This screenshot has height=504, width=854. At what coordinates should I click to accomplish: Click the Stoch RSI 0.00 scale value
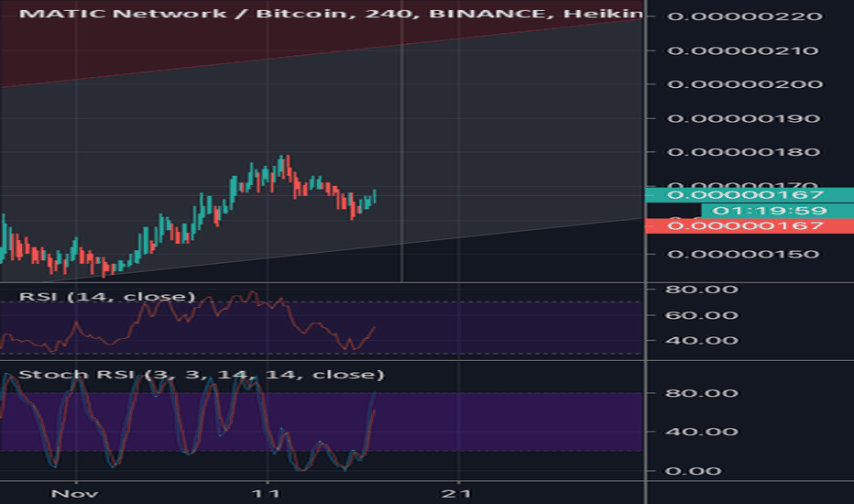pos(693,471)
